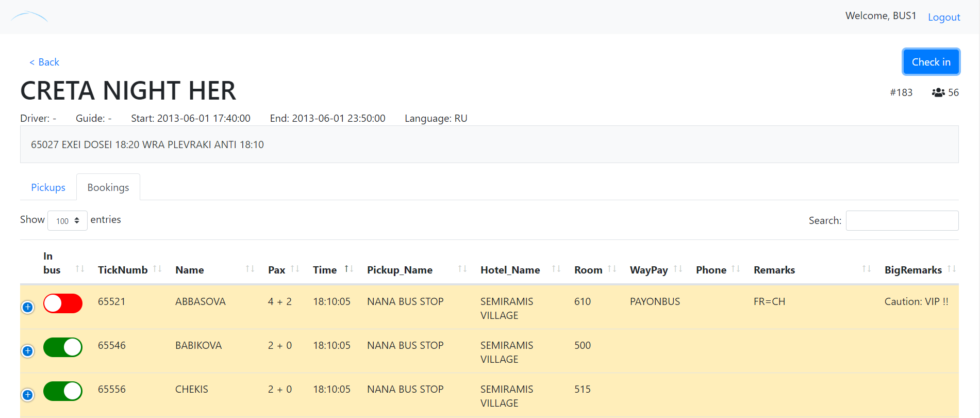
Task: Click the Logout link
Action: 944,17
